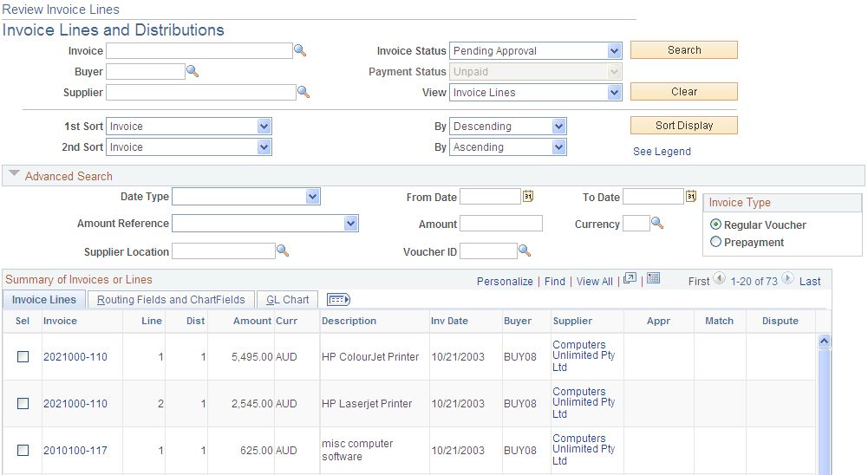This screenshot has height=475, width=868.
Task: Open the Ascending order dropdown
Action: [x=507, y=147]
